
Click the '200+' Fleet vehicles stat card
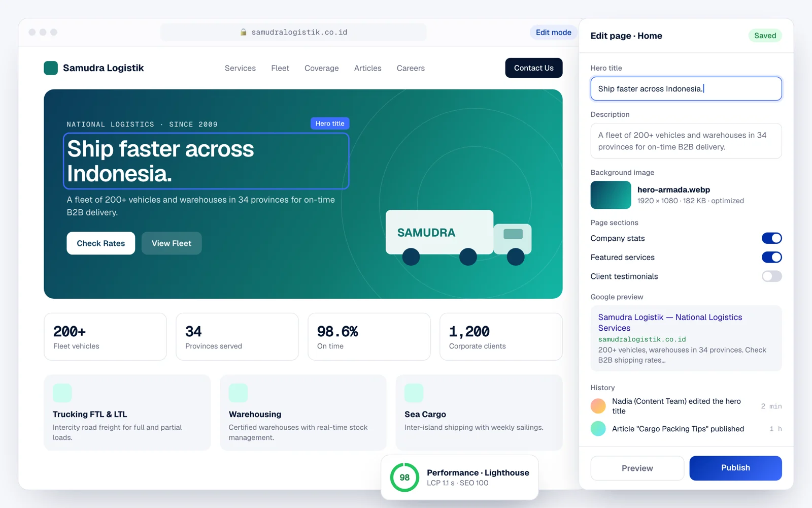[105, 337]
